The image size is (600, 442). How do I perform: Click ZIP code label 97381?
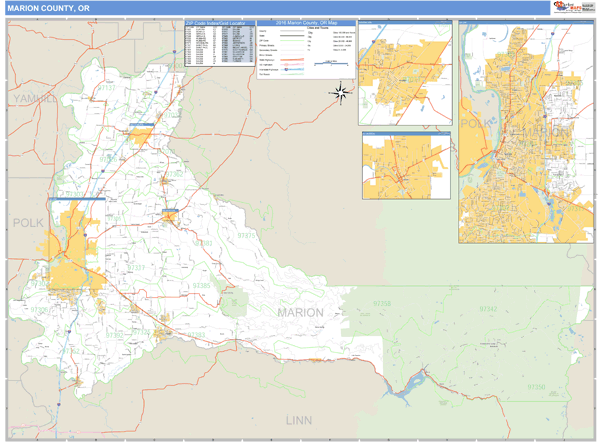(x=203, y=243)
